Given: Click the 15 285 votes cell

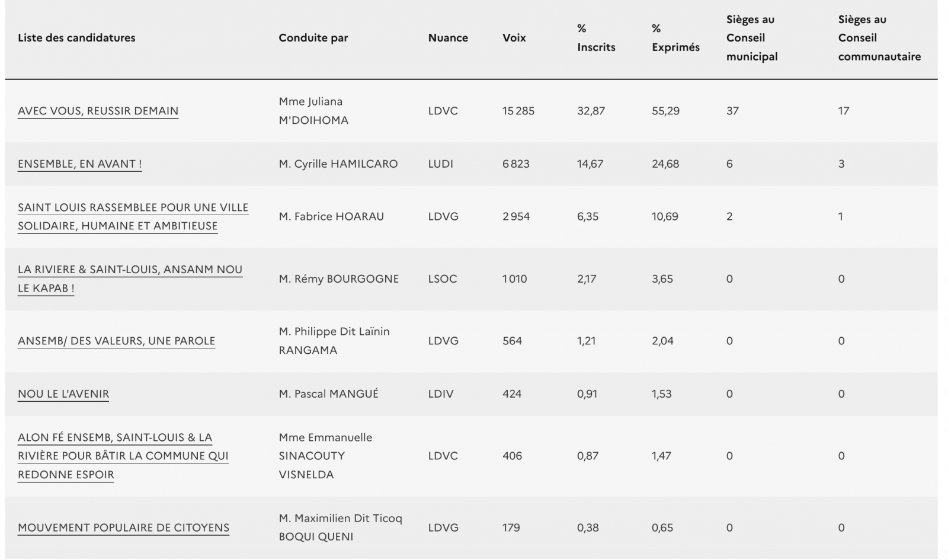Looking at the screenshot, I should point(518,111).
